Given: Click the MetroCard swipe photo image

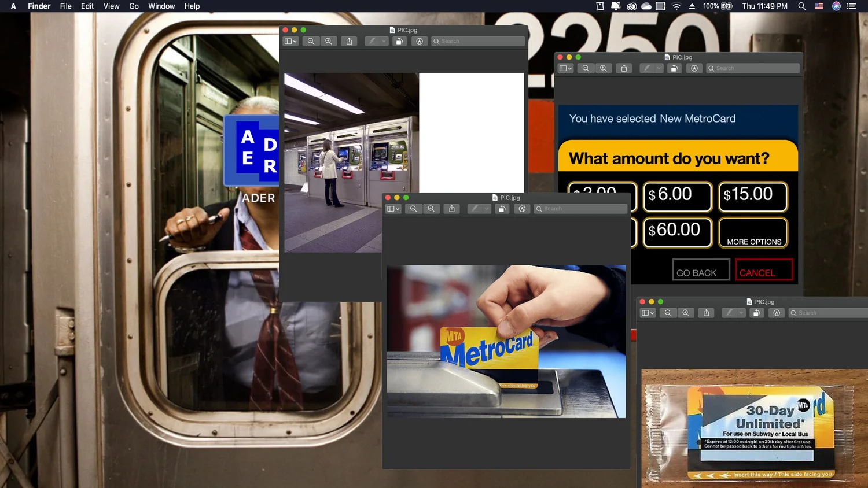Looking at the screenshot, I should click(506, 341).
